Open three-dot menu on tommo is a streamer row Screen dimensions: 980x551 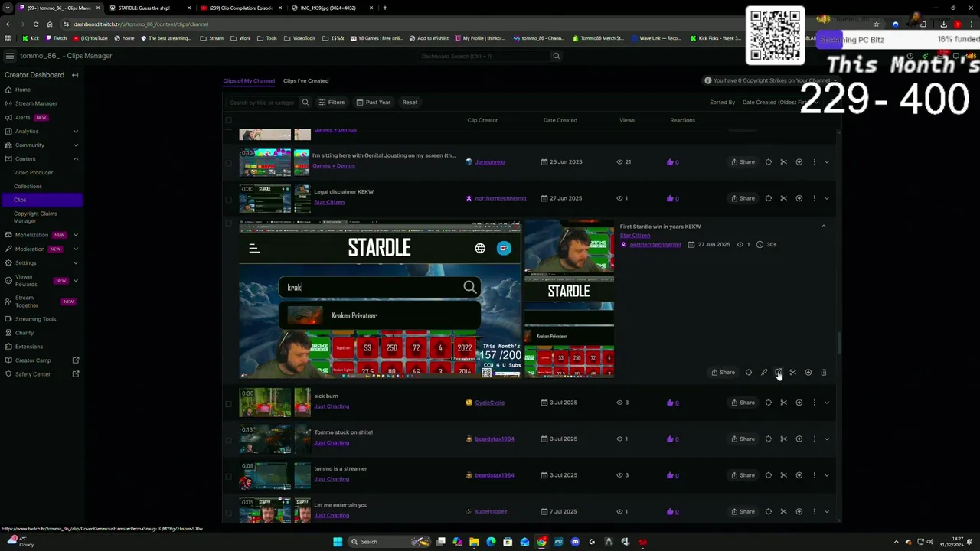[814, 475]
